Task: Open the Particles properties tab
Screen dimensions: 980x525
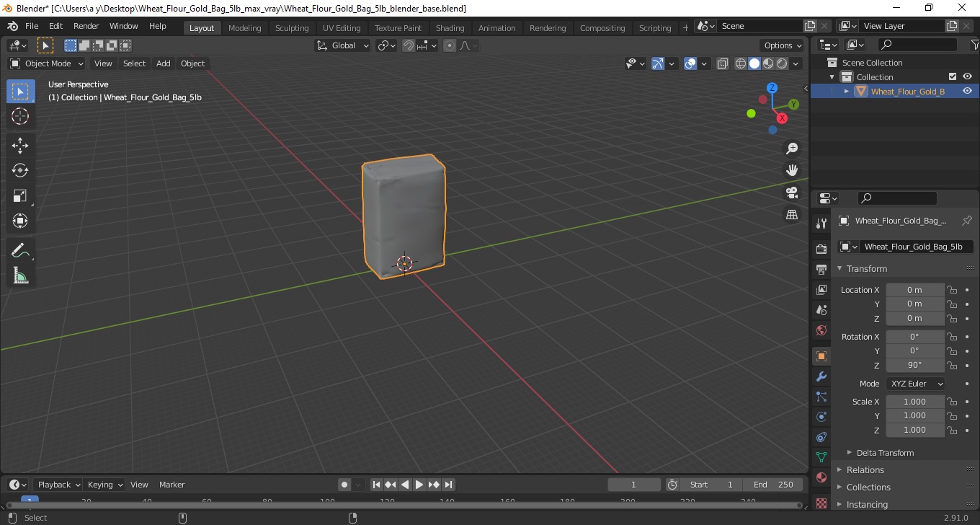Action: (x=821, y=397)
